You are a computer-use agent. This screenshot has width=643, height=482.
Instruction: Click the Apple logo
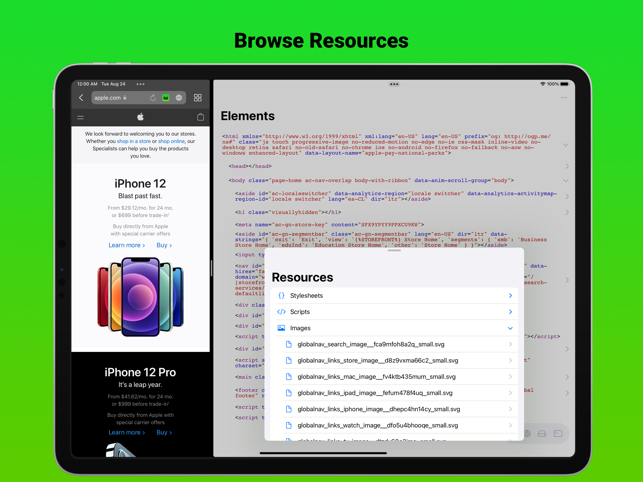click(140, 117)
